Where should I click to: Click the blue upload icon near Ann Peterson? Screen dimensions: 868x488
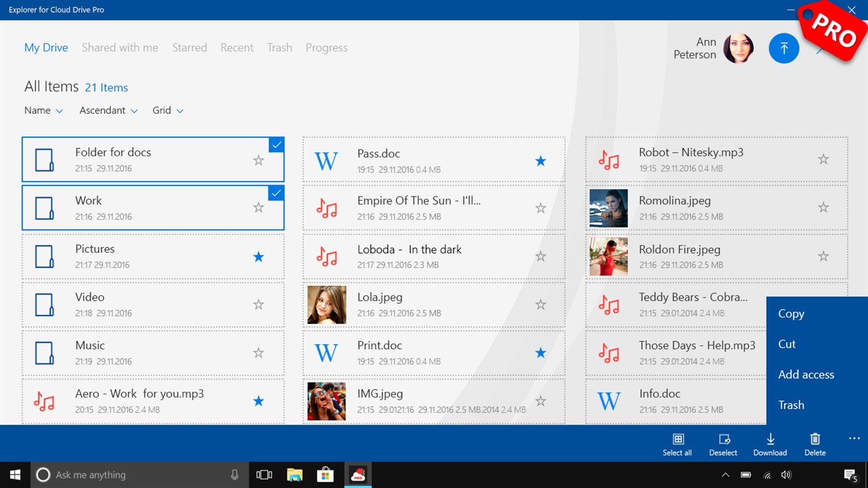pos(784,48)
